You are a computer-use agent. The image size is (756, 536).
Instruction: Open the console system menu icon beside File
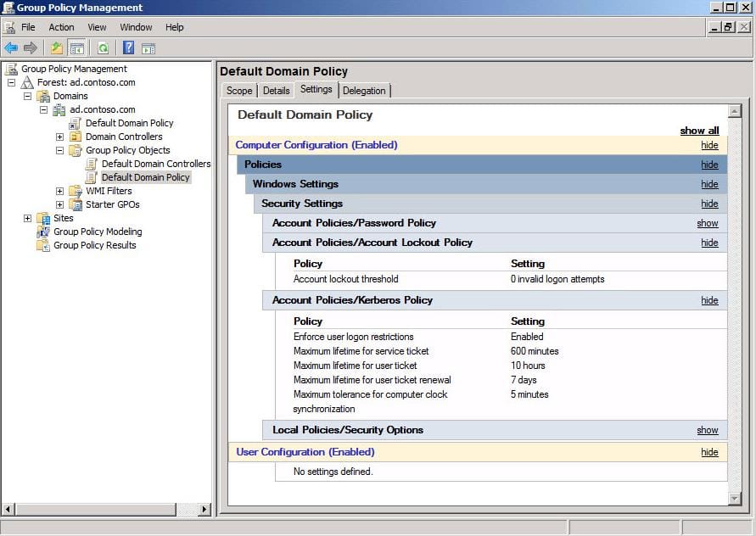tap(9, 27)
